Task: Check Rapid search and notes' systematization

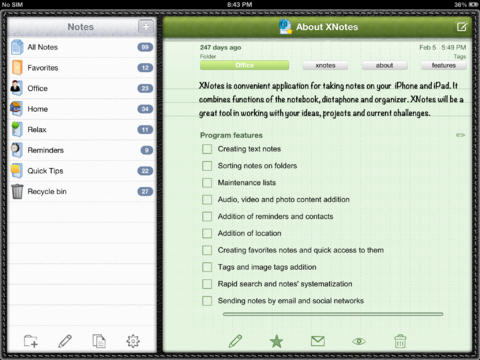Action: 207,284
